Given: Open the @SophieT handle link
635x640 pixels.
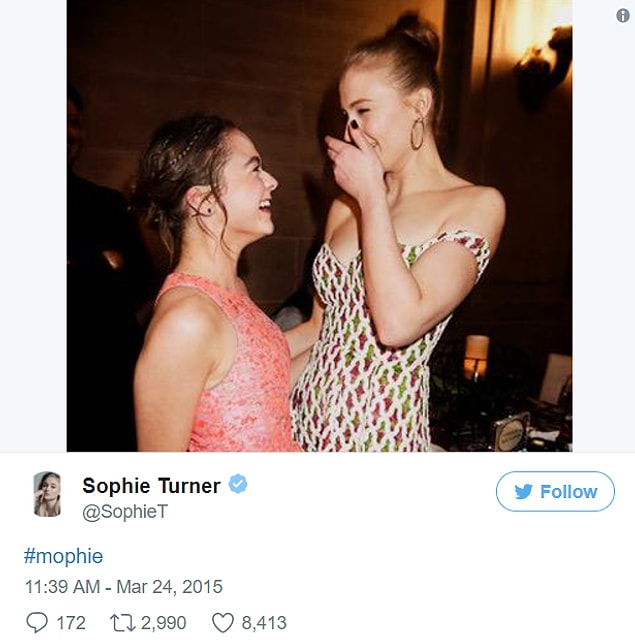Looking at the screenshot, I should point(125,511).
